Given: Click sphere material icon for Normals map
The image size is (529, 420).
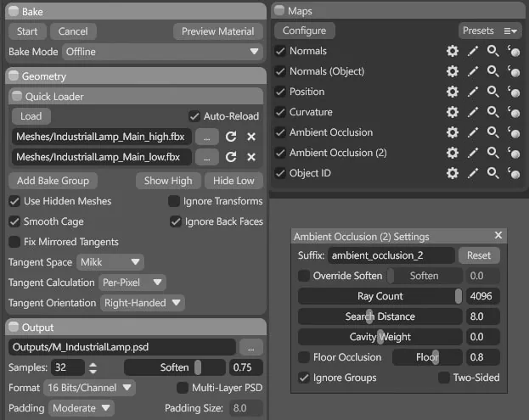Looking at the screenshot, I should (514, 51).
